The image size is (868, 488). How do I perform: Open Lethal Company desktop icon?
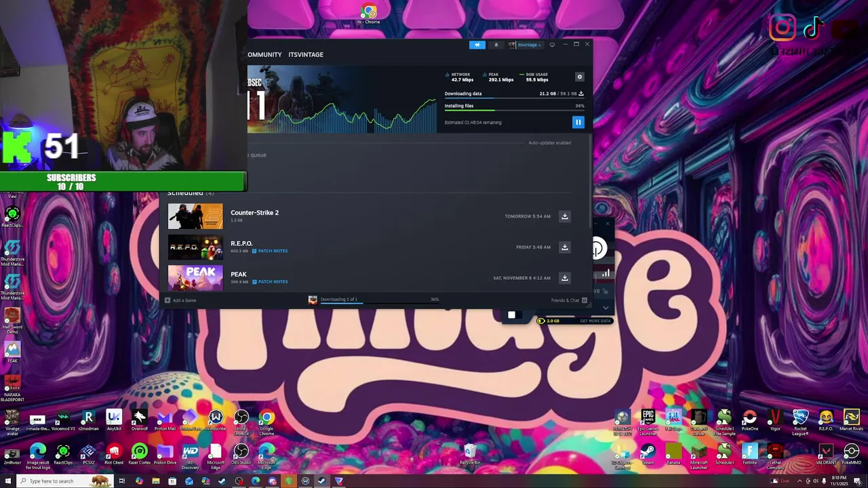775,455
